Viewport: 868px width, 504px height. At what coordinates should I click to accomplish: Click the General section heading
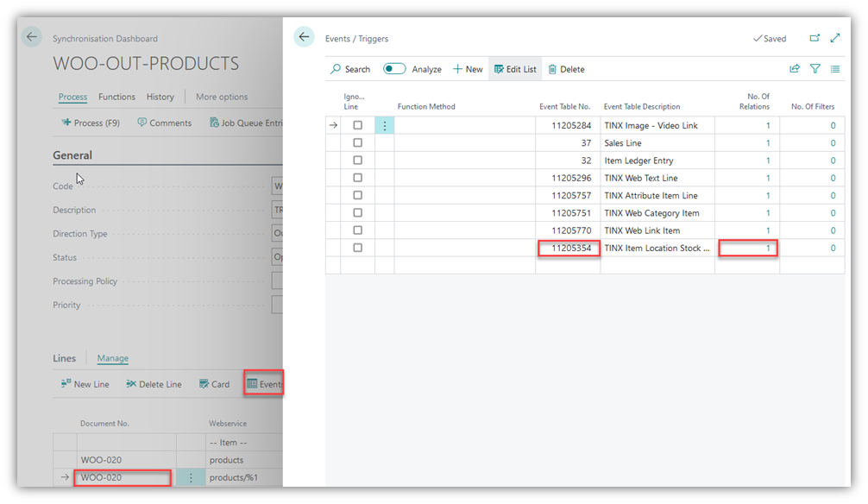pos(72,155)
